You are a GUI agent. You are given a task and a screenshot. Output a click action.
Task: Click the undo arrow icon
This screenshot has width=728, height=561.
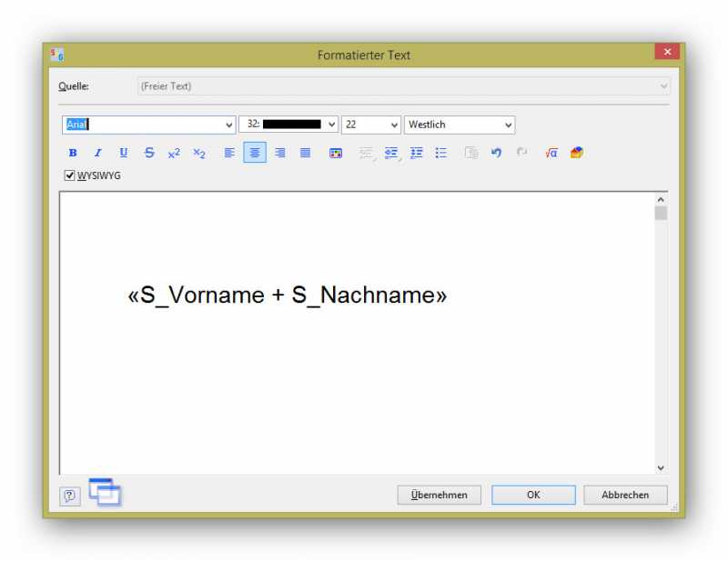(x=496, y=154)
